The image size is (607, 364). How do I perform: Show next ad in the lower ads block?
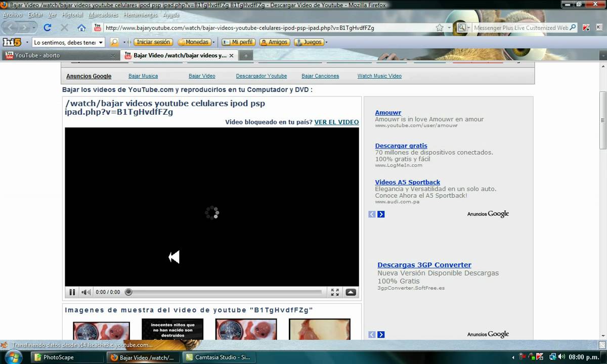pos(381,335)
